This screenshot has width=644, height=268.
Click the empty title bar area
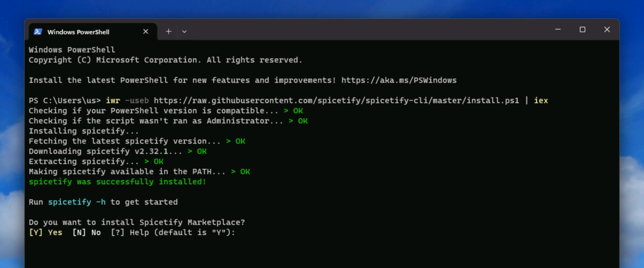click(x=362, y=30)
